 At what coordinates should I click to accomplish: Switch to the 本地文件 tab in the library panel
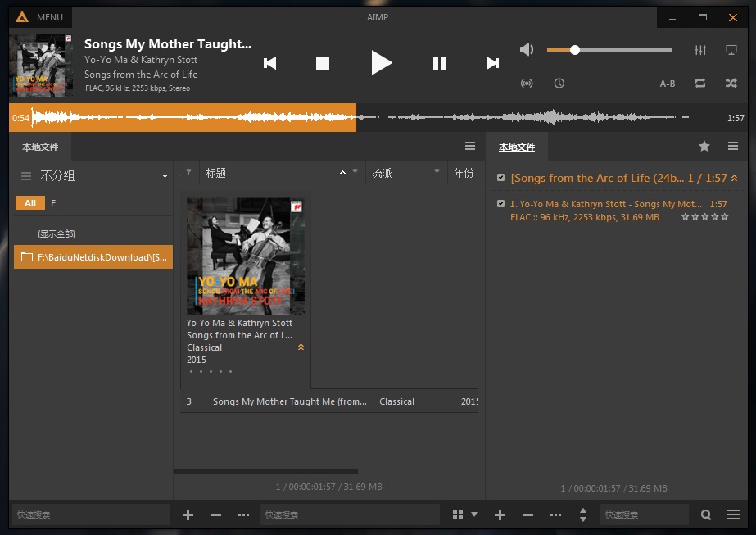(x=40, y=147)
